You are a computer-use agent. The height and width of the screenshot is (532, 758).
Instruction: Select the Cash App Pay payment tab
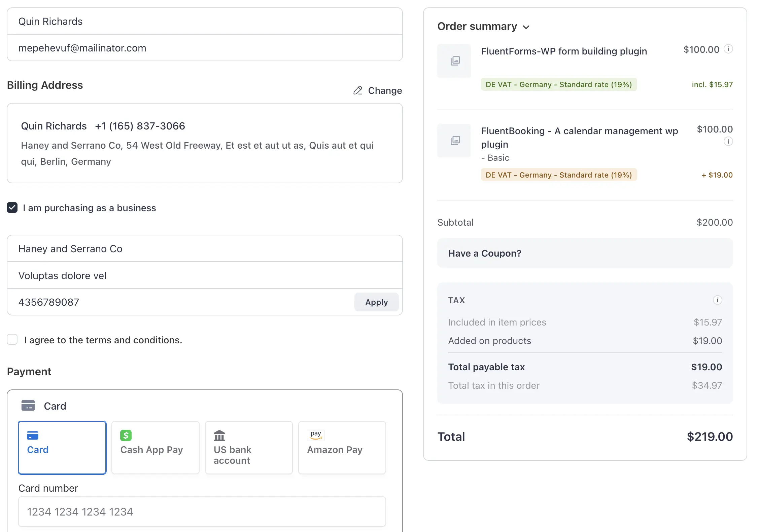pos(156,448)
